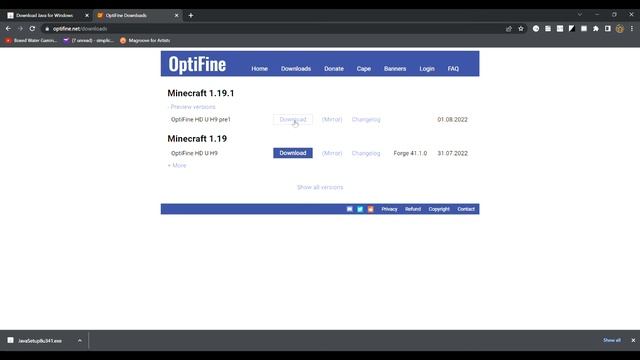640x360 pixels.
Task: View the Changelog for OptiFine HD U H9
Action: [366, 153]
